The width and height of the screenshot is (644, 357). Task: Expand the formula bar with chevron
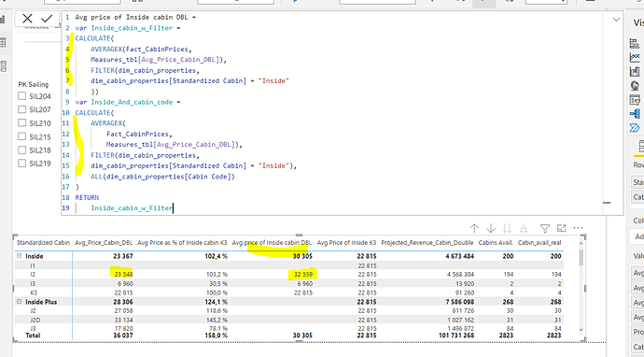pyautogui.click(x=616, y=20)
